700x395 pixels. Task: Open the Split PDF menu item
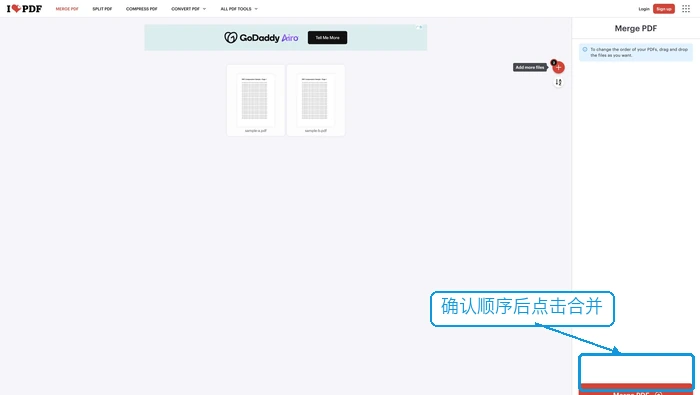(x=102, y=9)
